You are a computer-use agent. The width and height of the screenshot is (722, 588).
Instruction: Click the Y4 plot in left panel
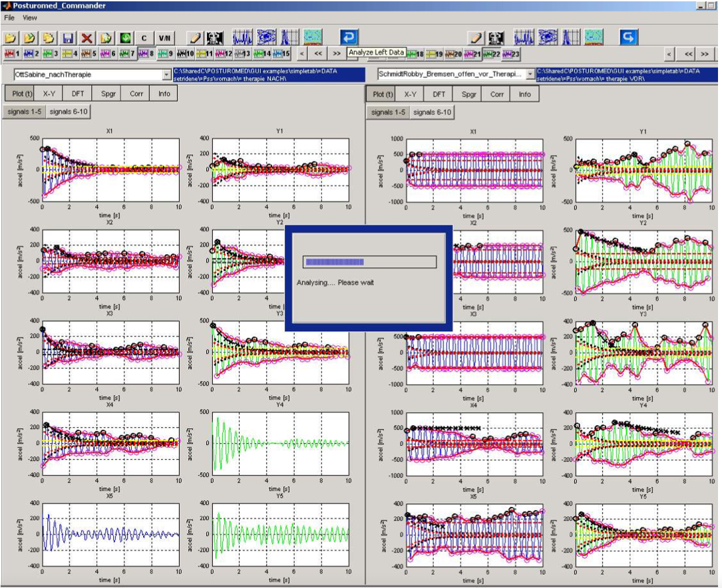click(279, 442)
